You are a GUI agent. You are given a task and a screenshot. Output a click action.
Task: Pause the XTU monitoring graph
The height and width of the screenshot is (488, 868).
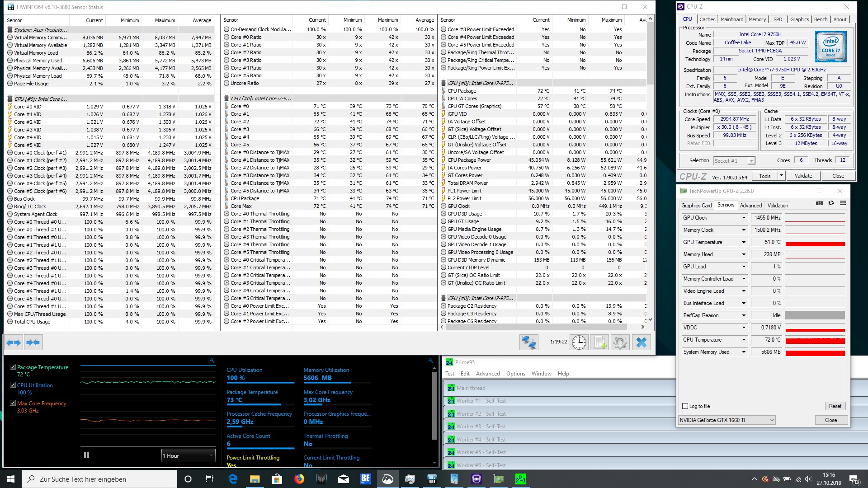click(x=86, y=455)
